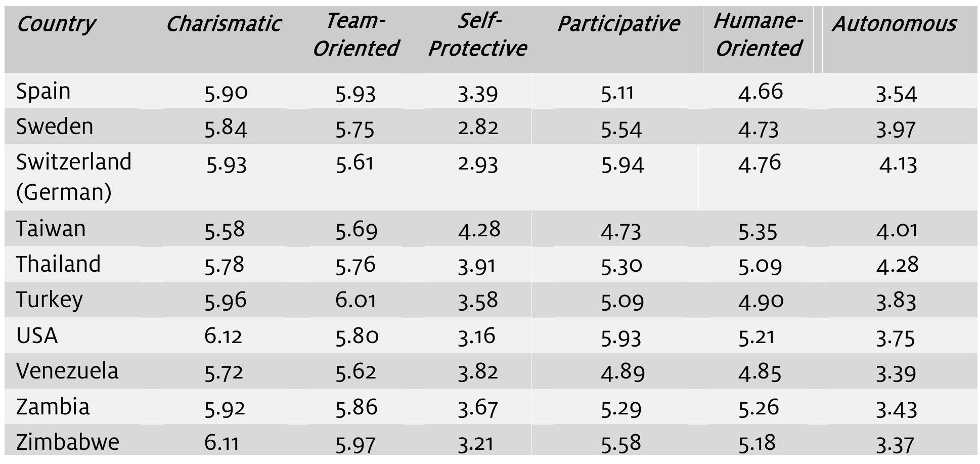The height and width of the screenshot is (464, 980).
Task: Select Spain's Humane-Oriented score 4.66
Action: pyautogui.click(x=760, y=92)
